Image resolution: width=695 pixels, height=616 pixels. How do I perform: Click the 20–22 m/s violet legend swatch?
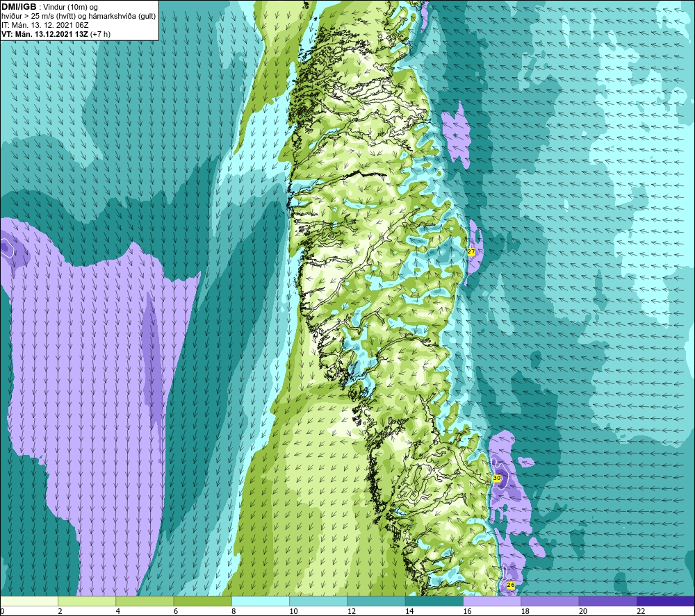607,601
